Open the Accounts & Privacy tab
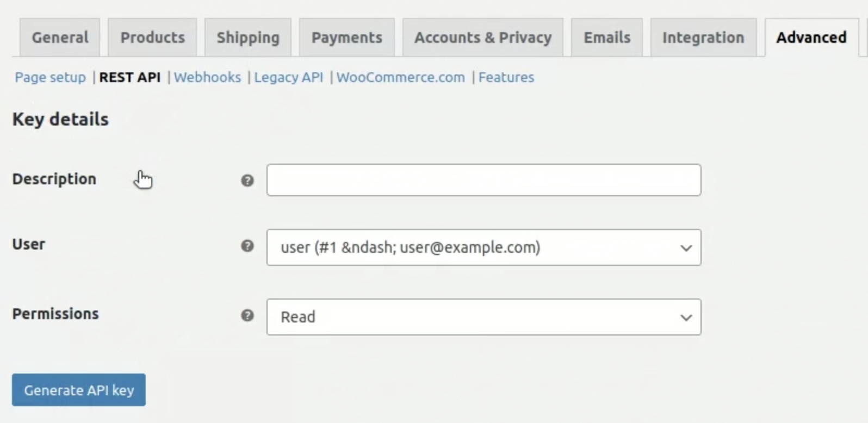The width and height of the screenshot is (868, 423). pos(483,38)
